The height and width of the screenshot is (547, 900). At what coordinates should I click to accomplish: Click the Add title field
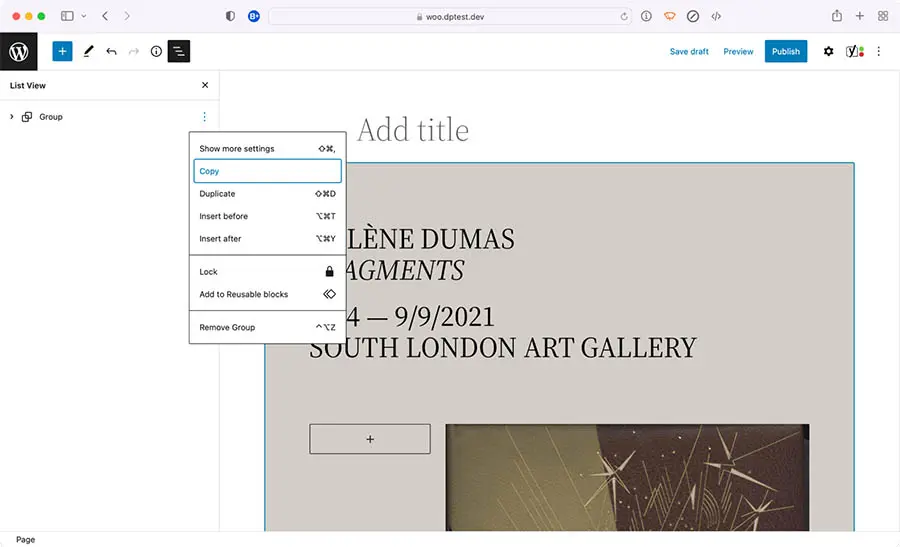413,130
